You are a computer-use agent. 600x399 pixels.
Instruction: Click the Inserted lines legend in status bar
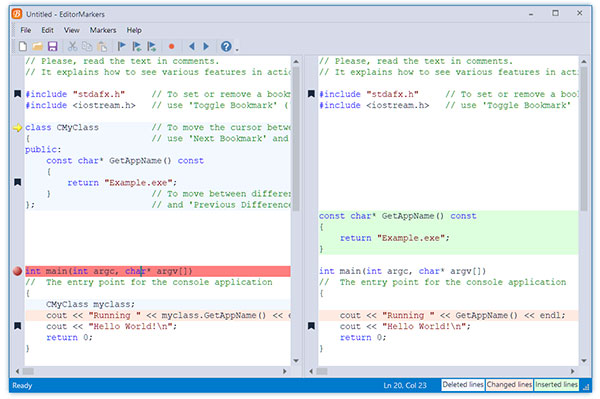[x=556, y=385]
